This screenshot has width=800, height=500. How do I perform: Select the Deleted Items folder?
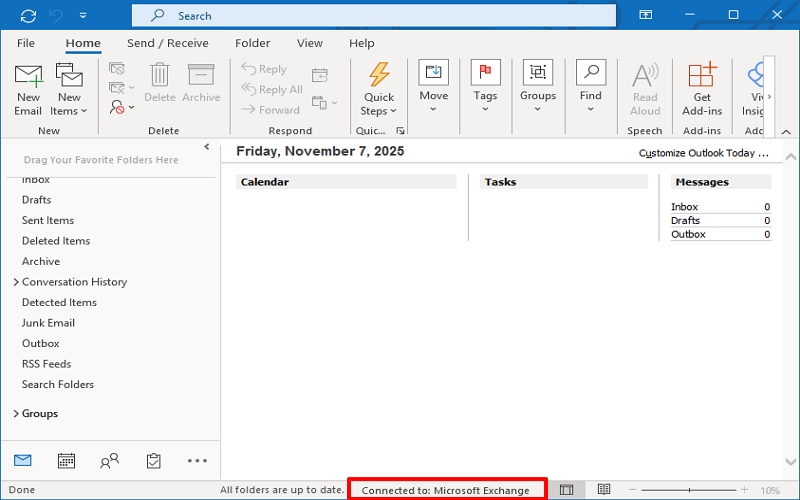pos(56,241)
